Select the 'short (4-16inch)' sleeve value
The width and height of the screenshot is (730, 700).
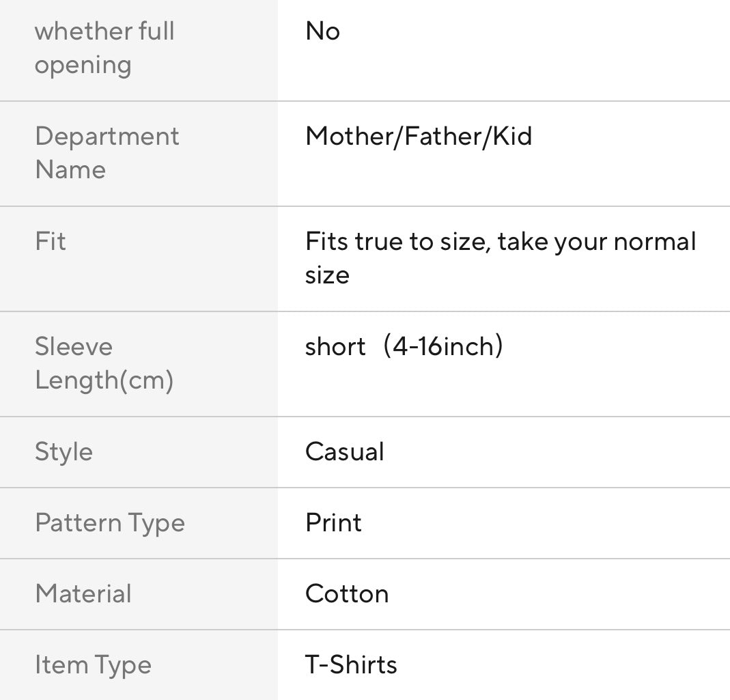(404, 347)
